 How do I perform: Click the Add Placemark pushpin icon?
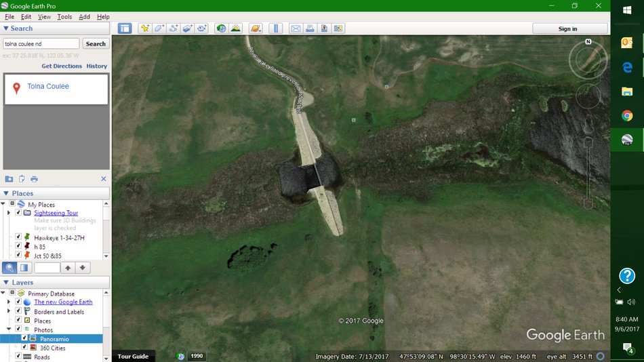(x=144, y=28)
